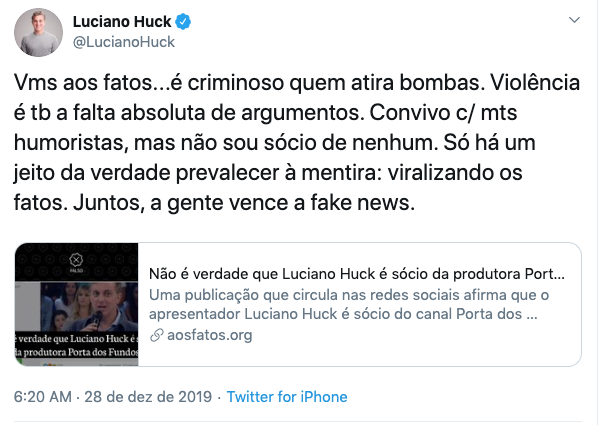Image resolution: width=609 pixels, height=425 pixels.
Task: Click the chain link icon beside aosfatos.org
Action: (155, 335)
